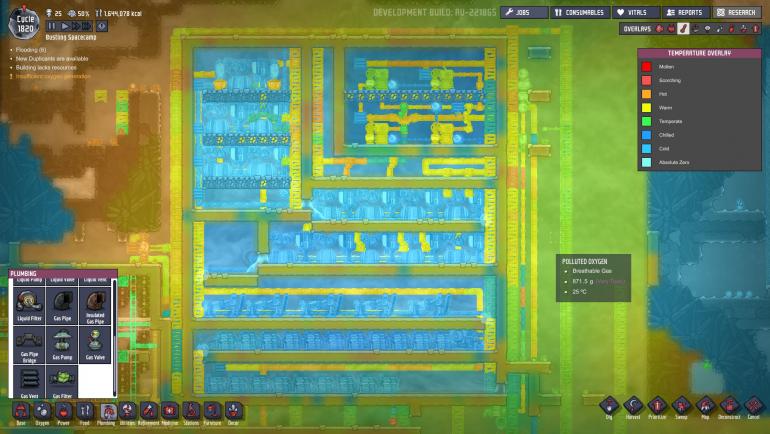Open the Medicine build category

pos(170,413)
